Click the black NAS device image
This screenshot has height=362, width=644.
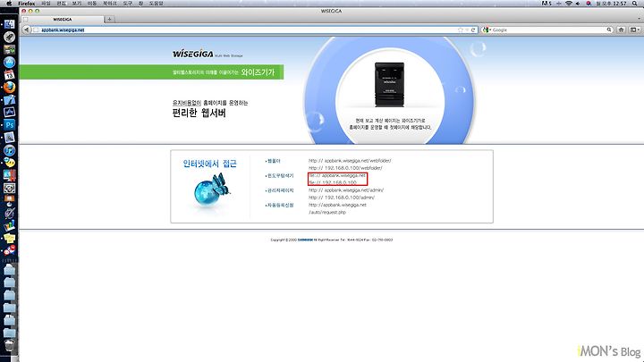tap(389, 85)
